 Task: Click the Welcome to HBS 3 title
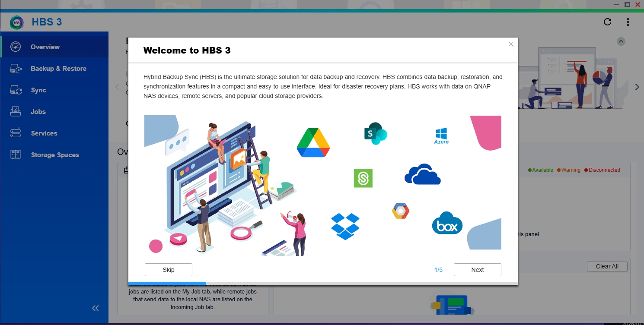tap(187, 50)
